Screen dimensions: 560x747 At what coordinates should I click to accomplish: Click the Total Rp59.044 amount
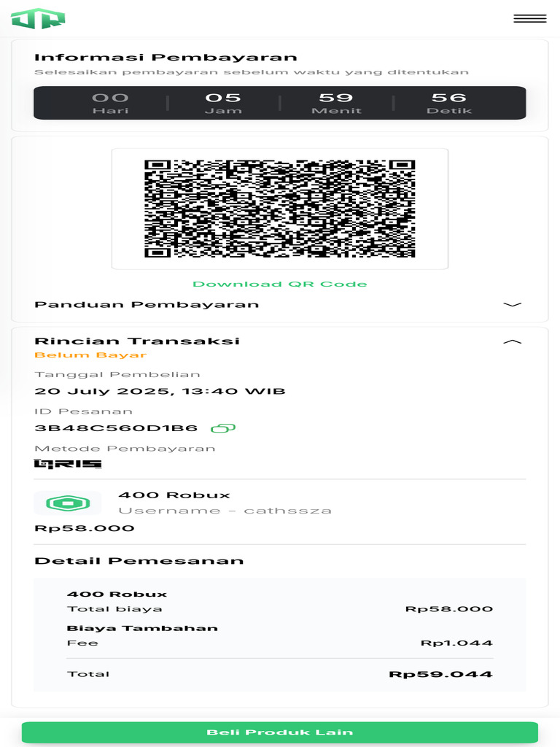pyautogui.click(x=440, y=674)
